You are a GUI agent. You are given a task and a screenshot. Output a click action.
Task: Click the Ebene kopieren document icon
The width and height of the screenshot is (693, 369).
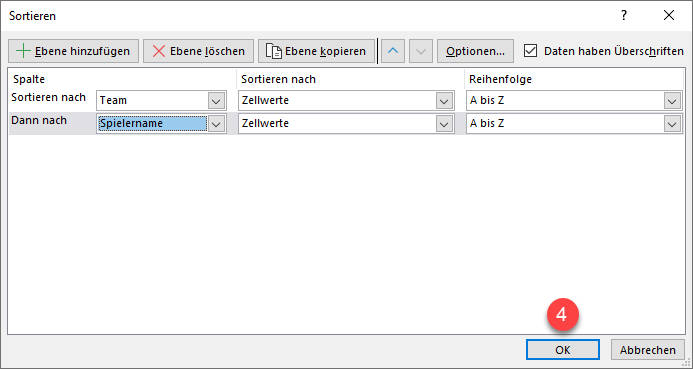(x=274, y=51)
